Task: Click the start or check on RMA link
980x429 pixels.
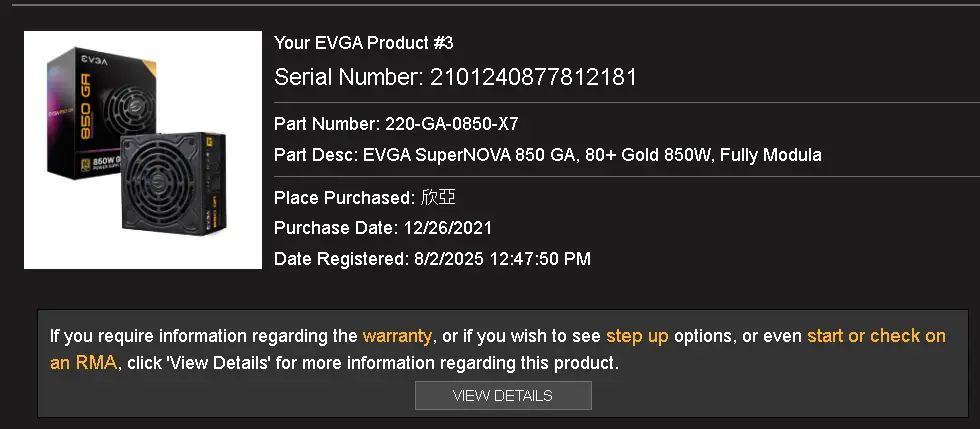Action: click(x=875, y=336)
